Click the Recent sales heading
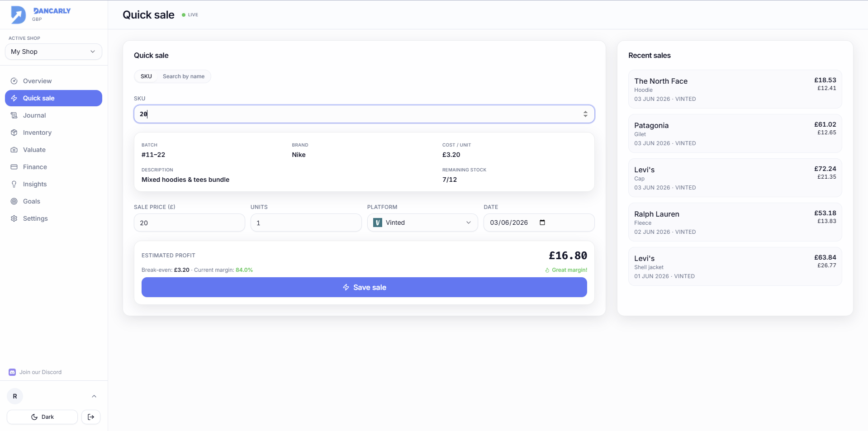Screen dimensions: 868x431 [649, 55]
